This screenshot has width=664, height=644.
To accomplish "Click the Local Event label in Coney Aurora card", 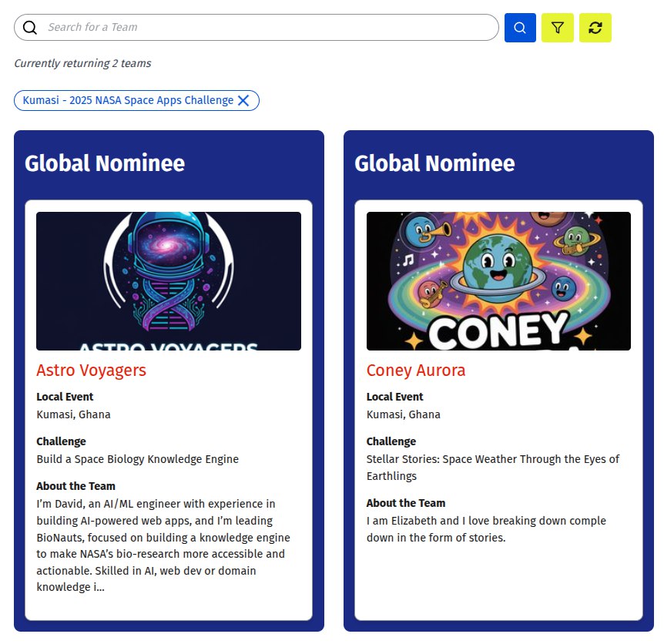I will [394, 397].
